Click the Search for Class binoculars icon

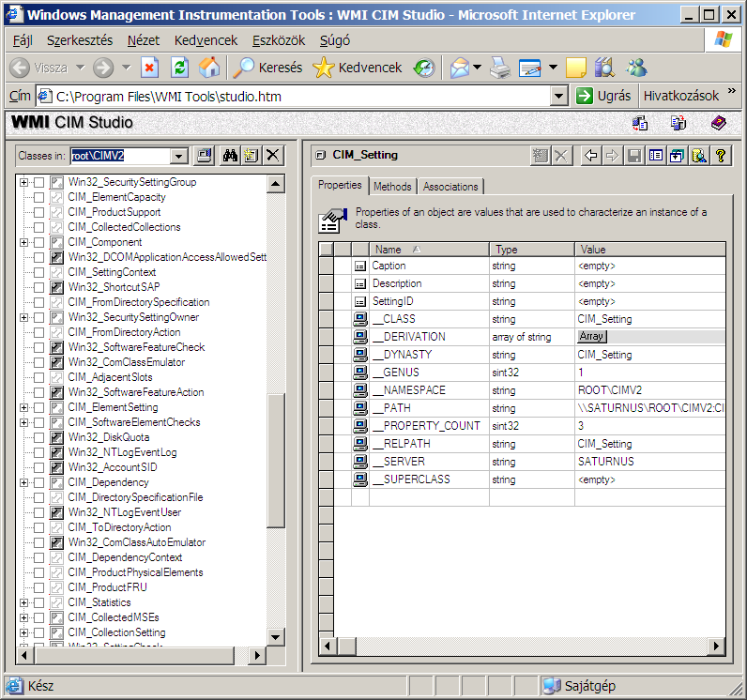[x=230, y=156]
